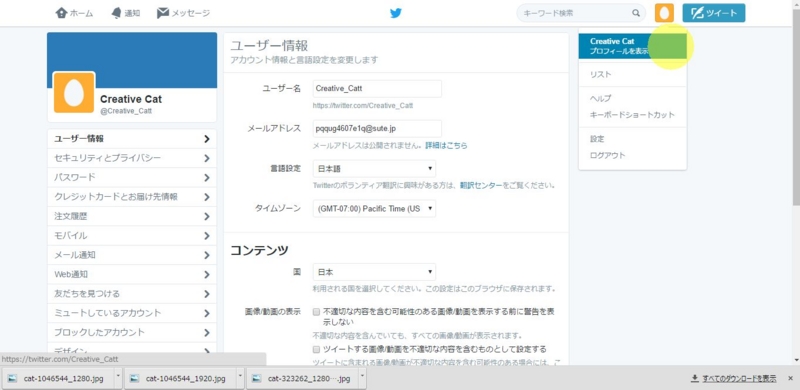Open パスワード settings
Screen dimensions: 800x390
(132, 178)
